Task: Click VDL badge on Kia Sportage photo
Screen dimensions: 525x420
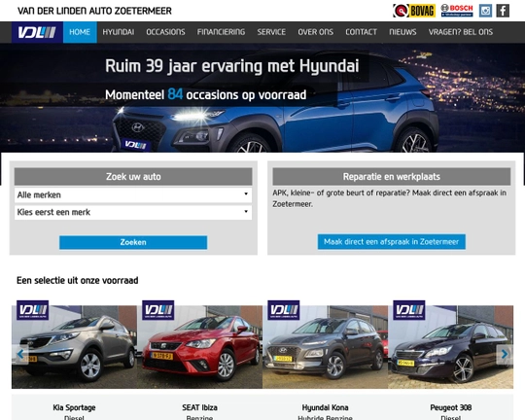Action: (32, 310)
